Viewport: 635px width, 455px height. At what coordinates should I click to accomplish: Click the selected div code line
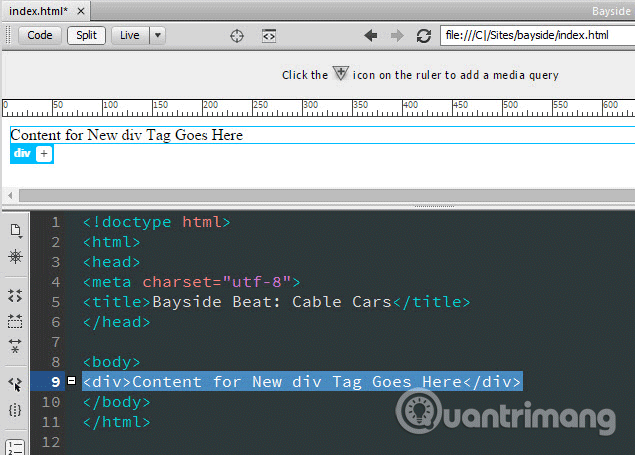tap(302, 382)
